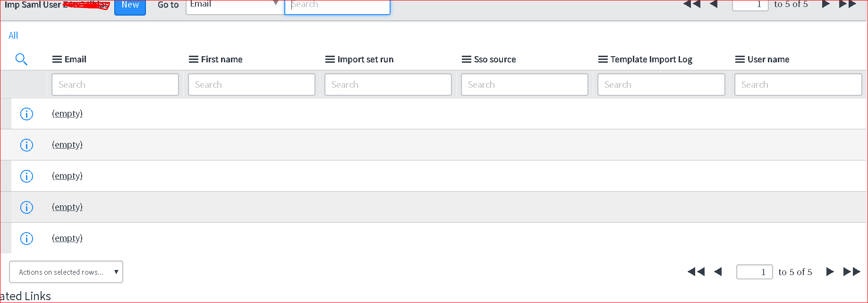
Task: Open third row (empty) email link
Action: (x=67, y=176)
